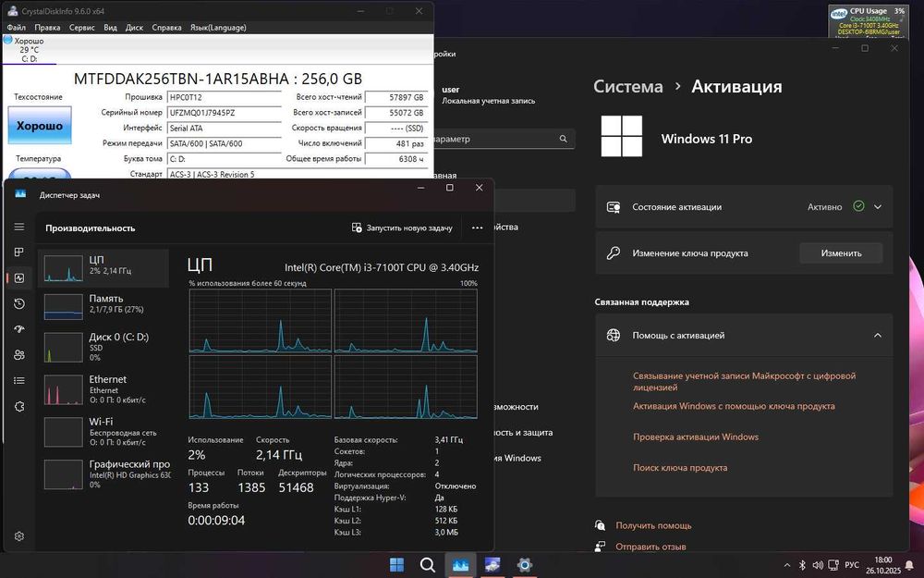Click the serial number field UFZMQ01J7945PZ
Image resolution: width=924 pixels, height=578 pixels.
[224, 113]
